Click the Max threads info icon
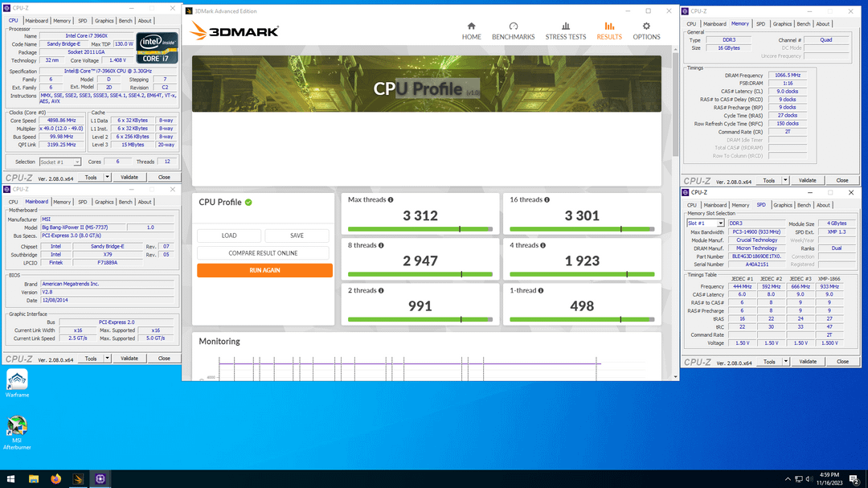Screen dimensions: 868x488 click(x=391, y=200)
